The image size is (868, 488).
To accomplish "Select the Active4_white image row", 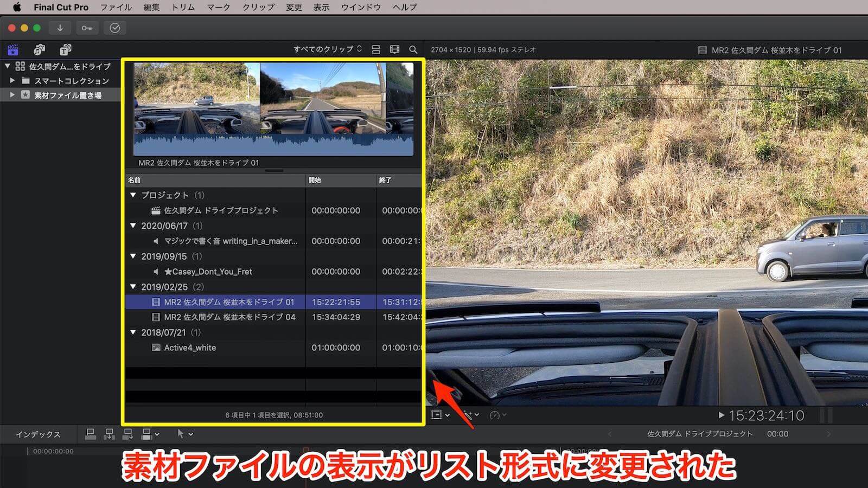I will [273, 348].
